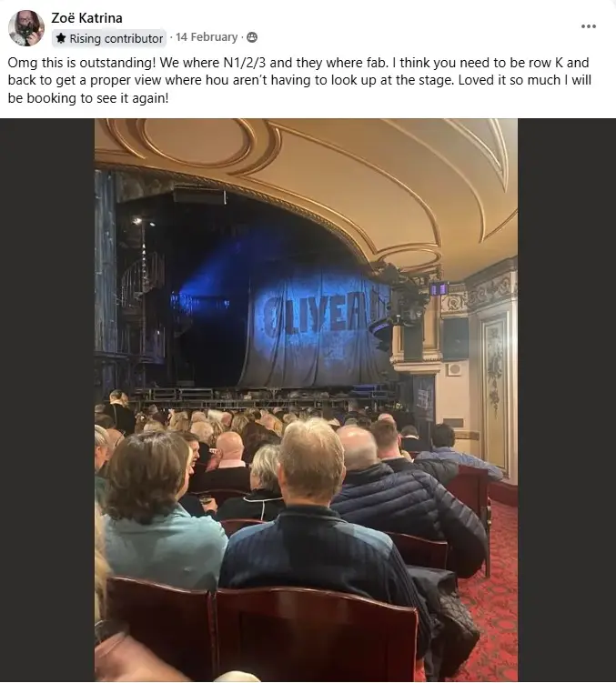Open Zoë Katrina's profile name link
The width and height of the screenshot is (616, 683).
(x=86, y=18)
